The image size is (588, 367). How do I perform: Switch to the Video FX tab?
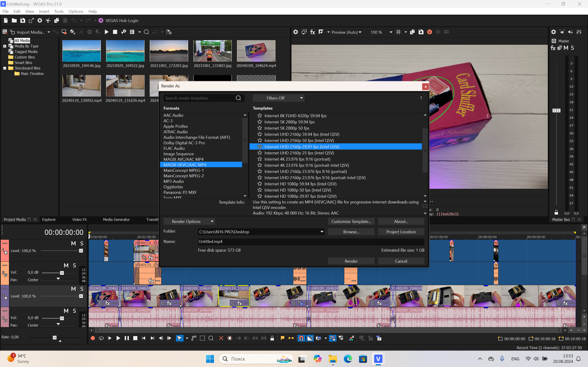click(x=79, y=220)
